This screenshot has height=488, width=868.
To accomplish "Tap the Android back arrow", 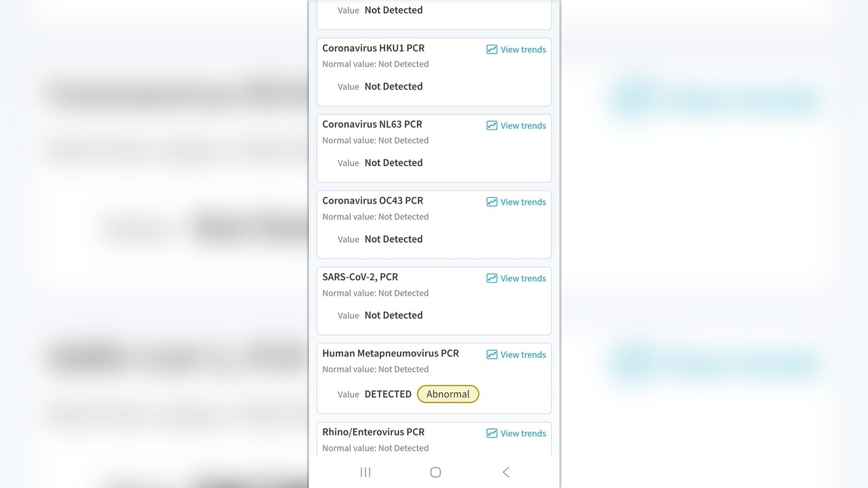I will click(x=505, y=472).
